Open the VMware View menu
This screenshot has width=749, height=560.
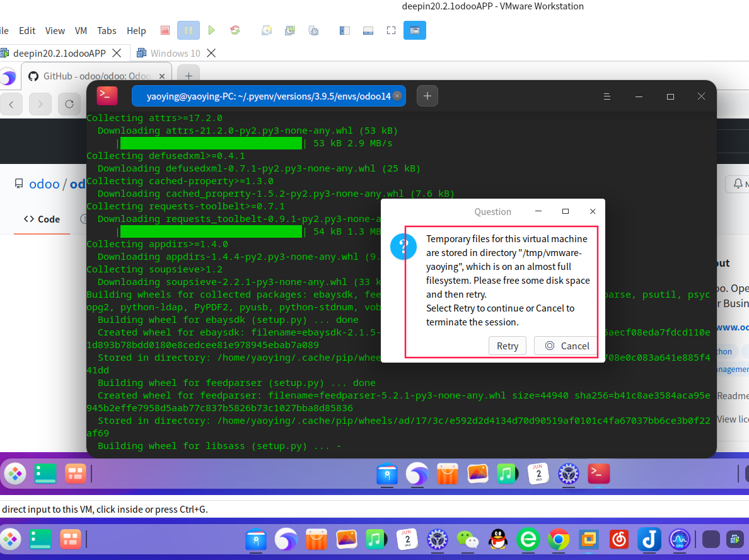click(55, 30)
